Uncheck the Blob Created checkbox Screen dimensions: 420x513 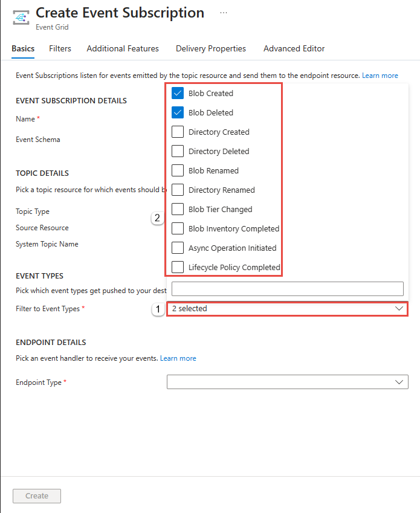[178, 93]
